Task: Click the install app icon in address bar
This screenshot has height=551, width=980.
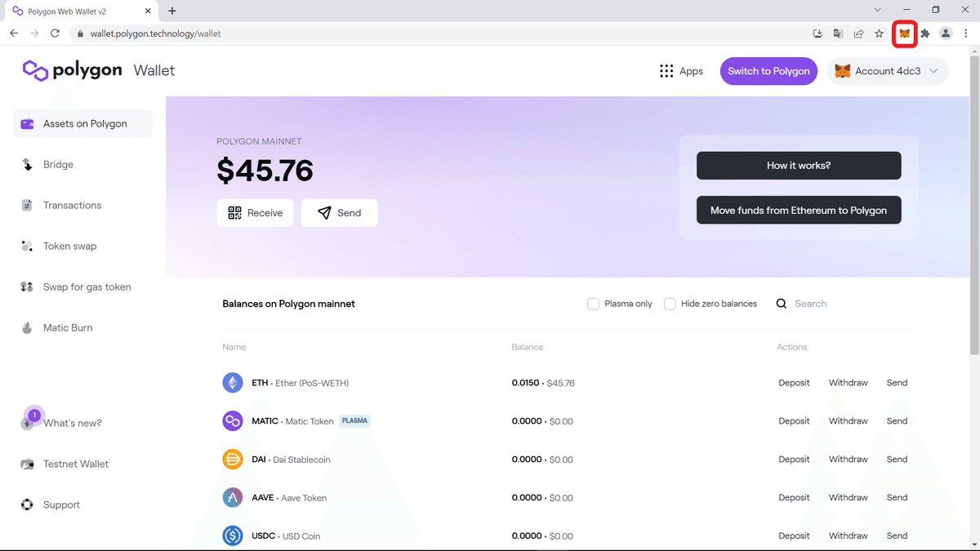Action: click(x=818, y=33)
